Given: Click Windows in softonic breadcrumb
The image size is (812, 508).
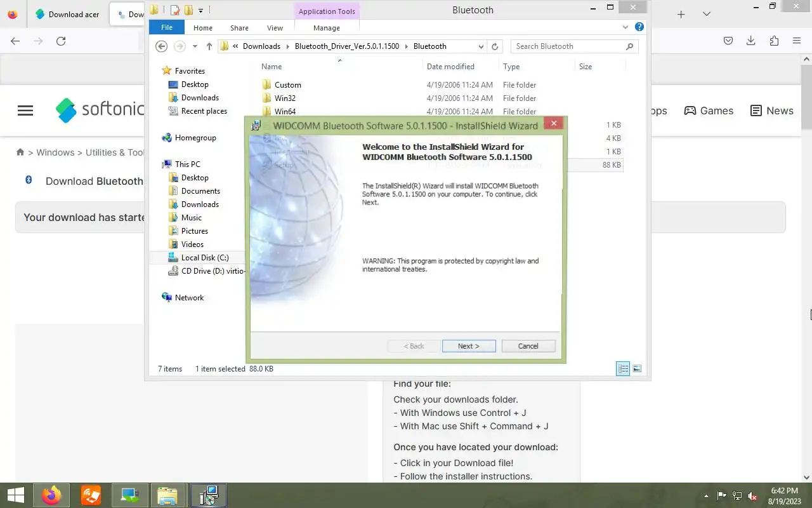Looking at the screenshot, I should (55, 152).
